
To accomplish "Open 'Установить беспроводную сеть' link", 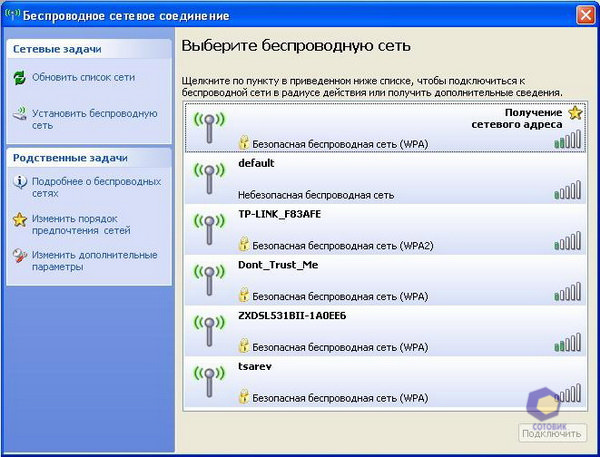I will (x=94, y=120).
